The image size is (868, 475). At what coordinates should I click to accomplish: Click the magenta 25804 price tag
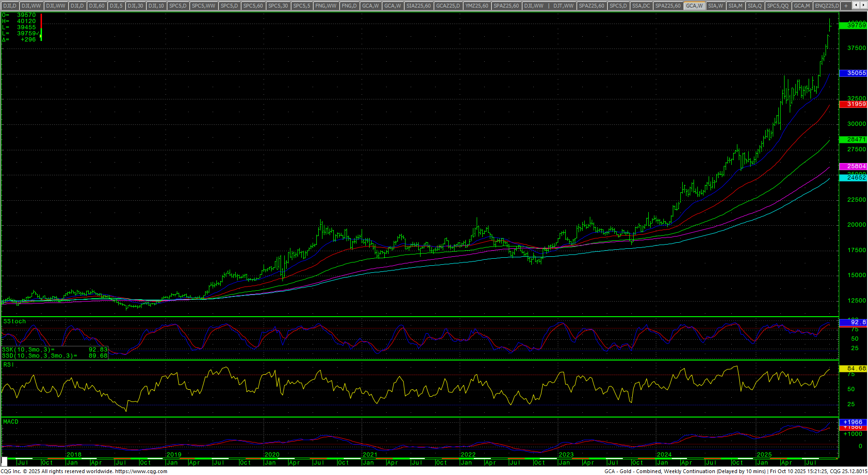point(853,166)
